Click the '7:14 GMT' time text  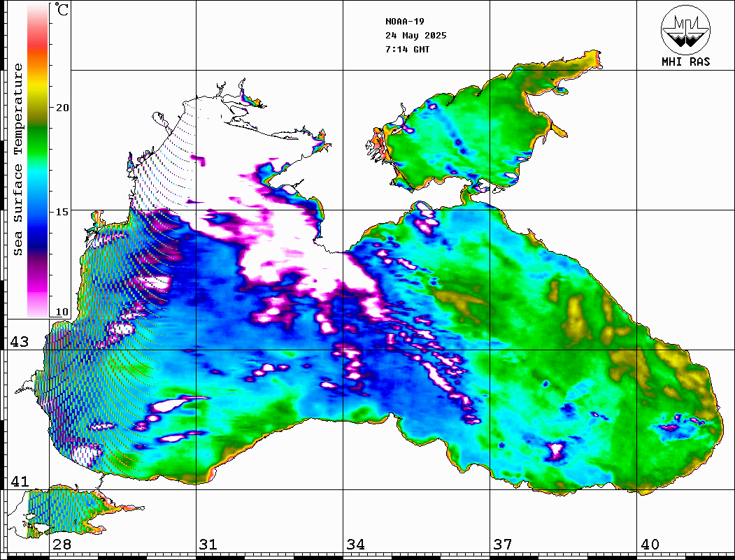click(407, 49)
